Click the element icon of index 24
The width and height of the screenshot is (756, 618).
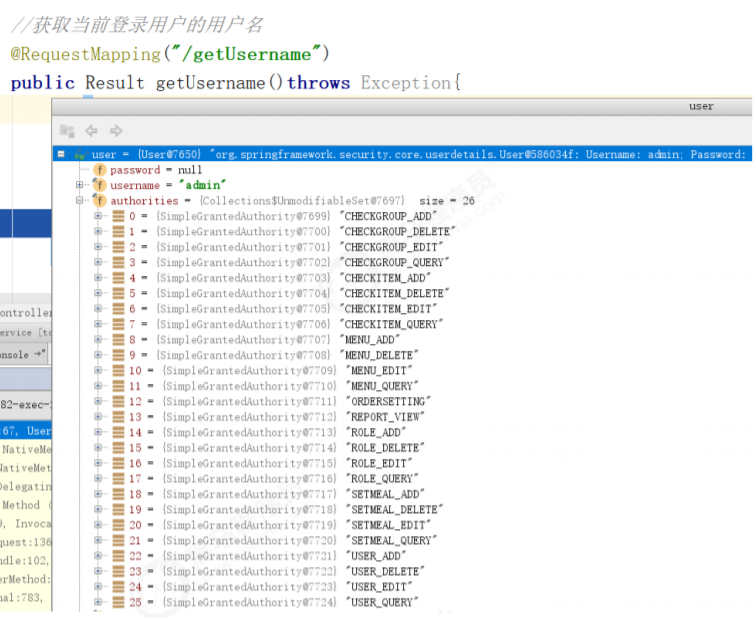point(119,587)
